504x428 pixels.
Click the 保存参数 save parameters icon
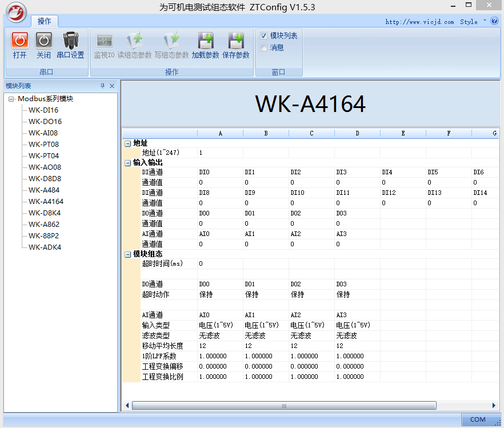[x=236, y=41]
